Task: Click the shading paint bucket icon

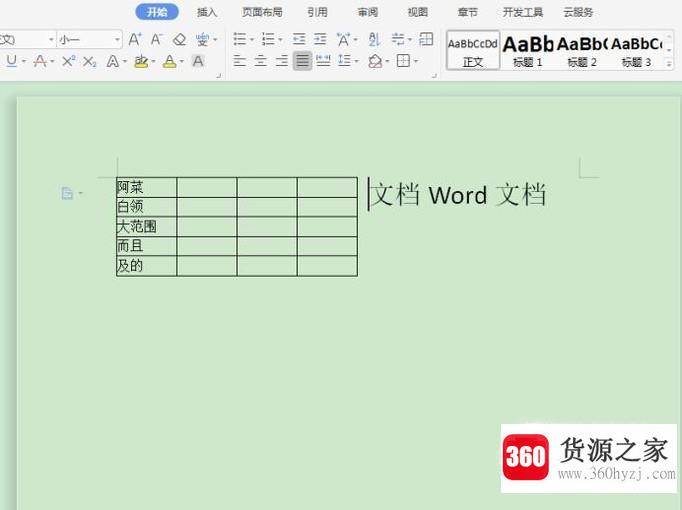Action: 375,61
